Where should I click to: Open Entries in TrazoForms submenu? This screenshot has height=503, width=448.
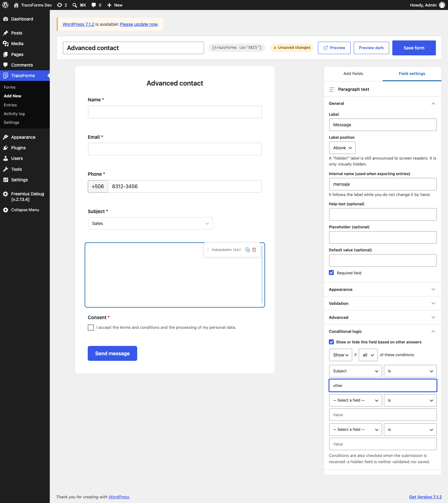(10, 105)
